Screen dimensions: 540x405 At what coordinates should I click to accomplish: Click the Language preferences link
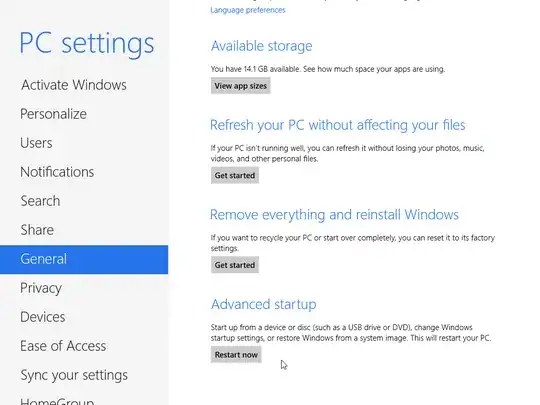click(x=248, y=10)
